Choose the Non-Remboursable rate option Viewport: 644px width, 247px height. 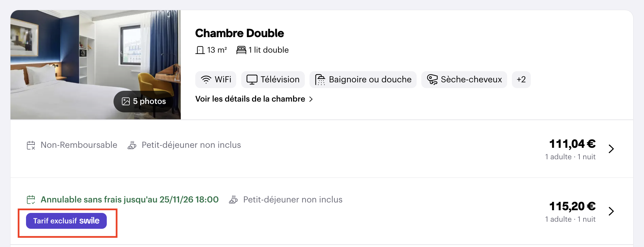coord(322,149)
